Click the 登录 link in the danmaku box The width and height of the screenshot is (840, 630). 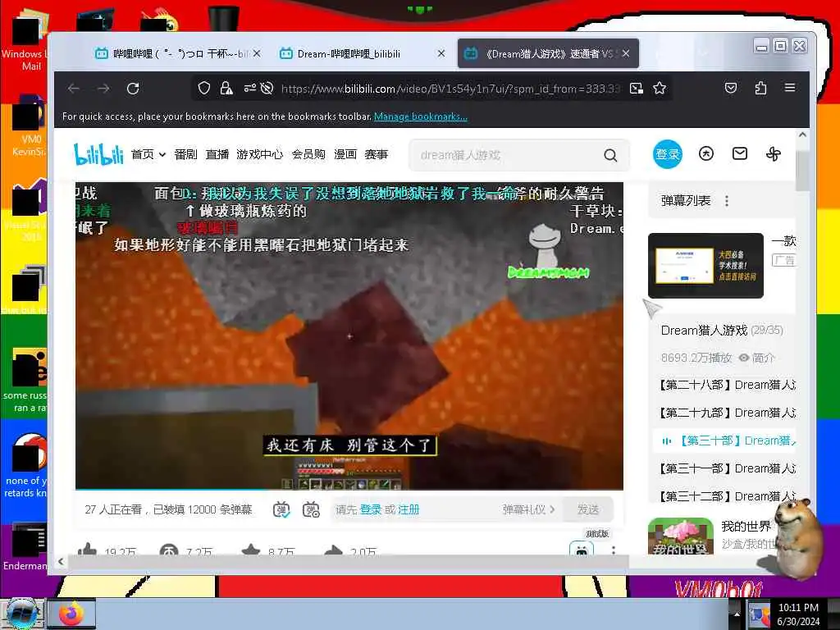370,509
